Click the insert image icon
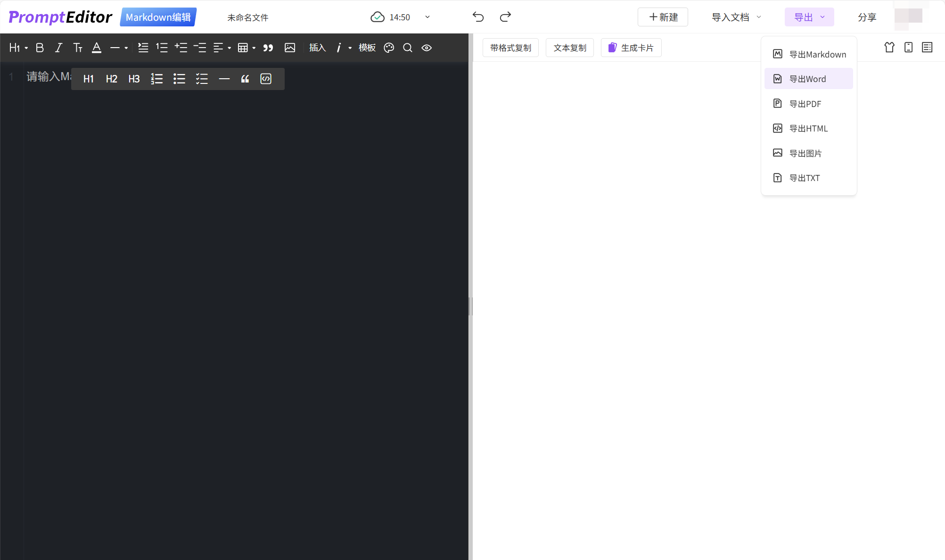The image size is (945, 560). [x=290, y=48]
